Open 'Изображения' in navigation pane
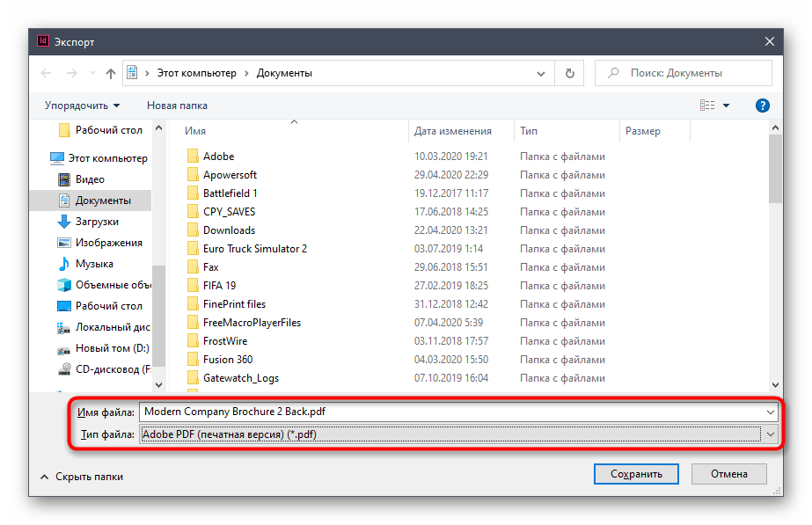 [x=99, y=243]
